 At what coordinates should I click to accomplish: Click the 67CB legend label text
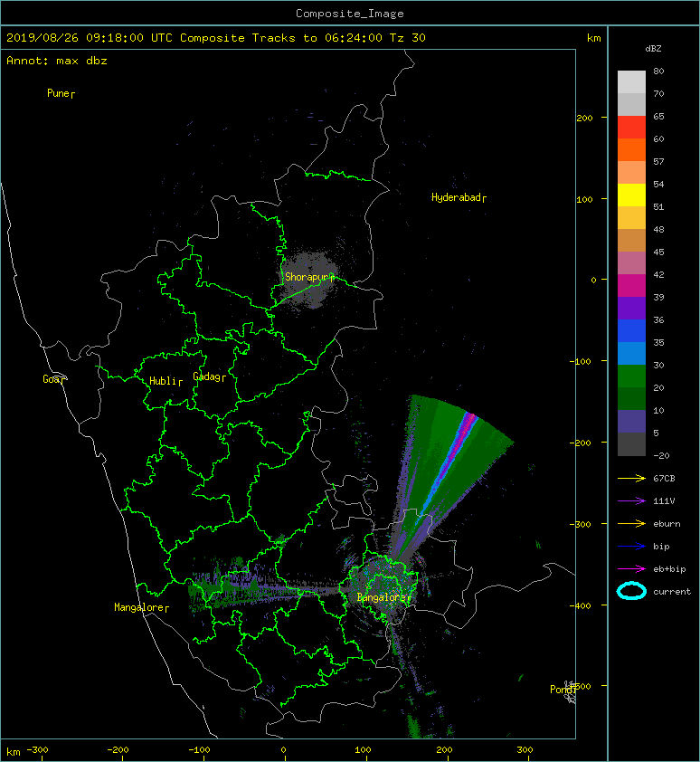click(x=664, y=479)
